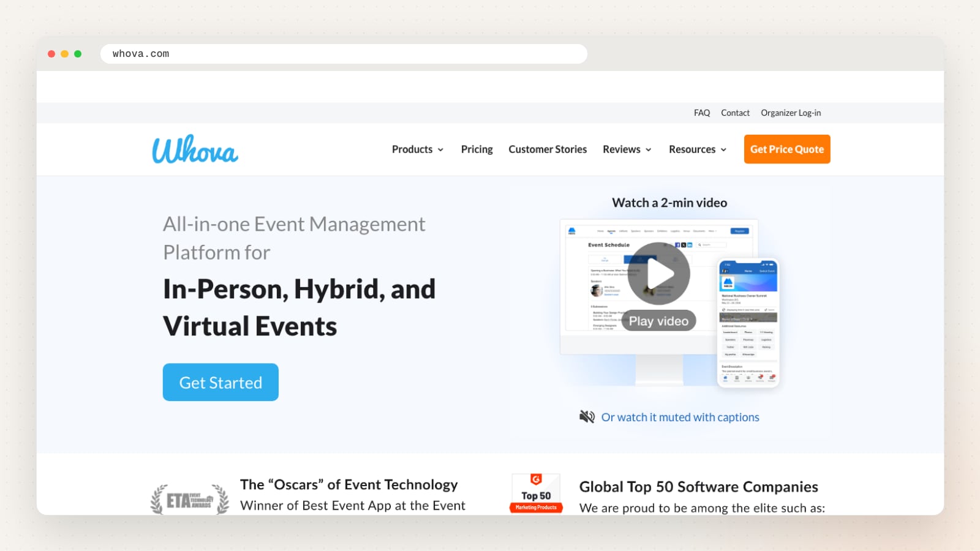Screen dimensions: 980x551
Task: Expand the Reviews dropdown menu
Action: [627, 149]
